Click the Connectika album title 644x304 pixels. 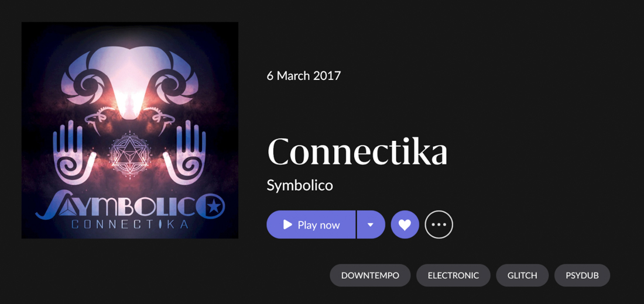point(357,151)
